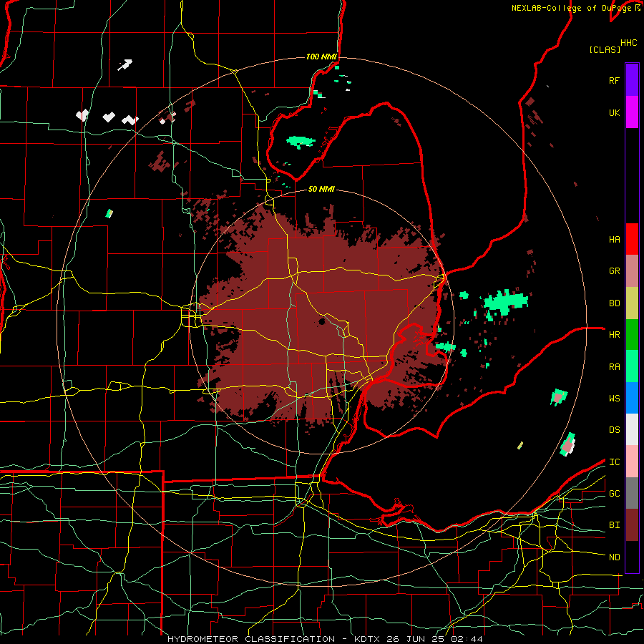The height and width of the screenshot is (644, 644).
Task: Click the "HR" legend label
Action: click(614, 335)
